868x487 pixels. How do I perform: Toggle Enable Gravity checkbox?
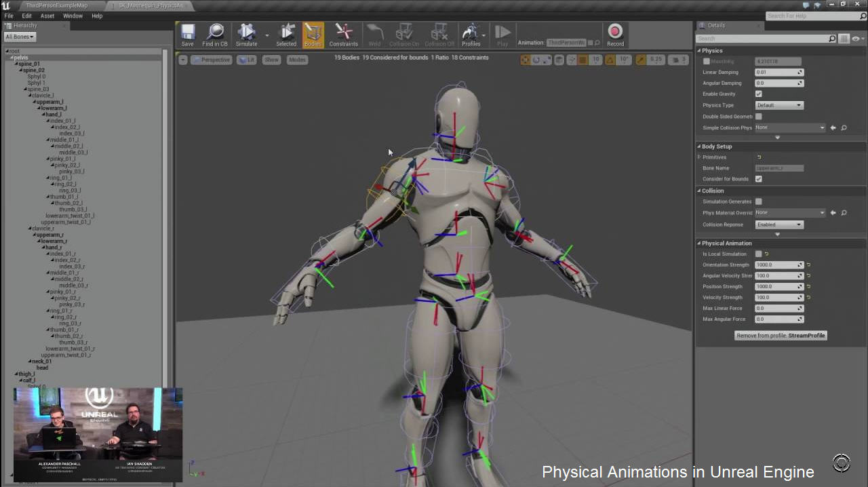[x=758, y=94]
